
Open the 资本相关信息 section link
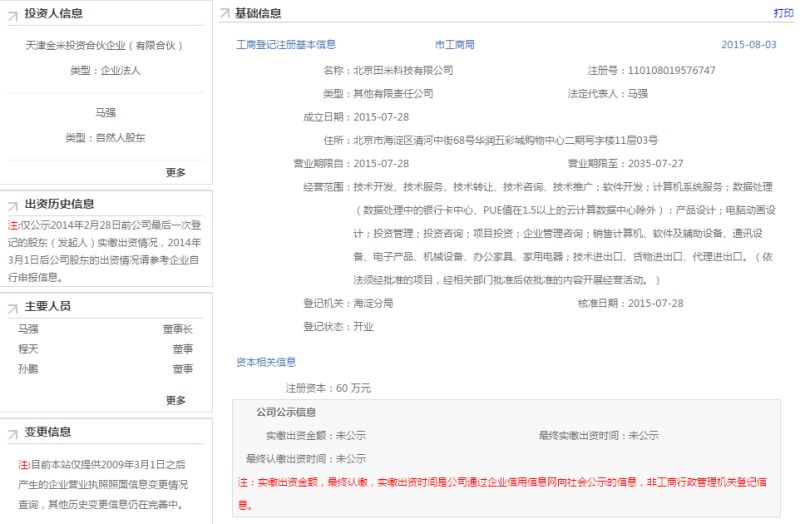(x=266, y=362)
